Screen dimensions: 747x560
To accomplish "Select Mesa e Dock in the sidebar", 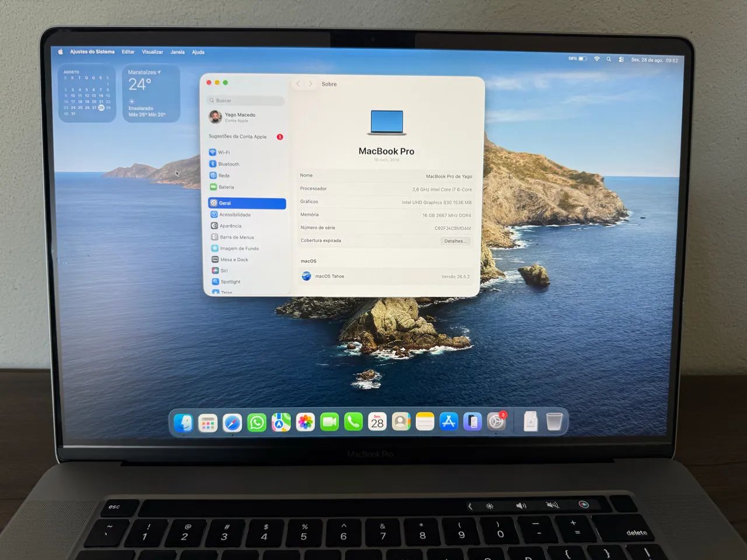I will pos(247,260).
